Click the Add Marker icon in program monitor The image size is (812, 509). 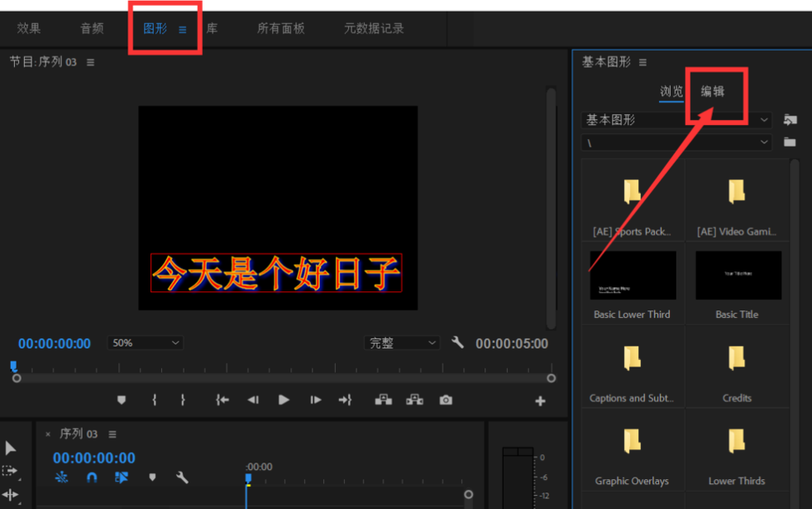point(122,400)
